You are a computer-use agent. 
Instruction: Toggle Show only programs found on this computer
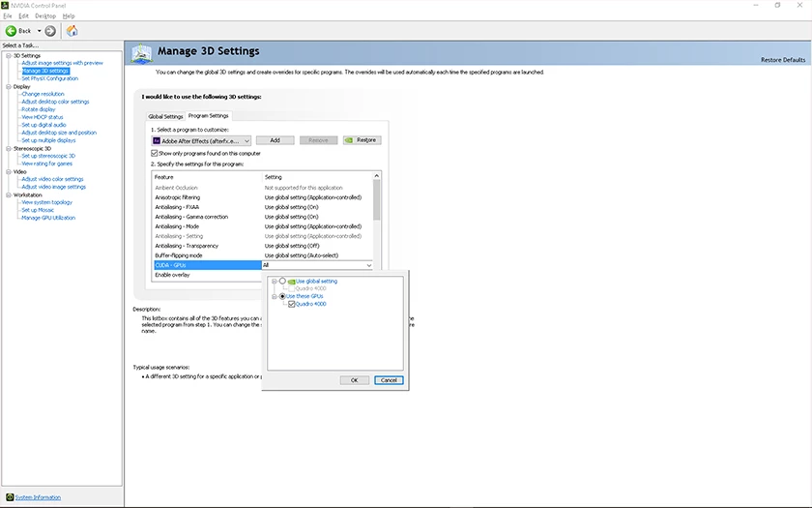point(155,154)
